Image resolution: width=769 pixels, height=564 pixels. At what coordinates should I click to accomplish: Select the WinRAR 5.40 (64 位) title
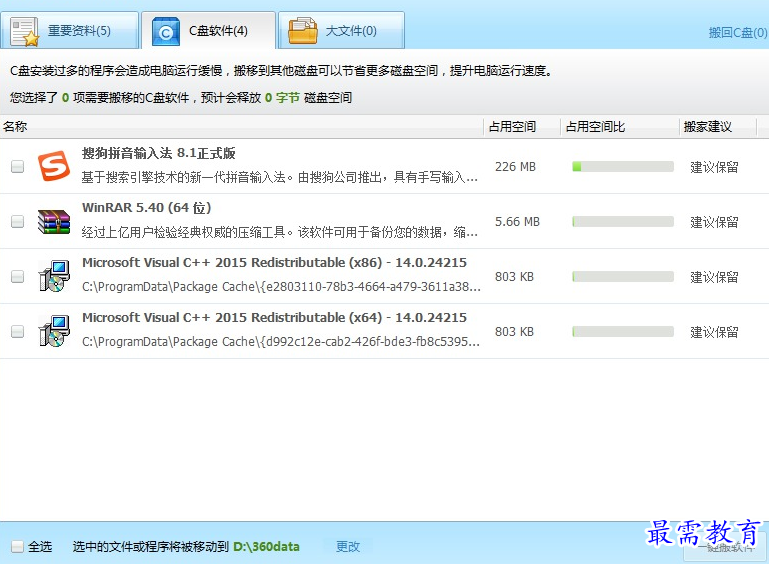(147, 208)
